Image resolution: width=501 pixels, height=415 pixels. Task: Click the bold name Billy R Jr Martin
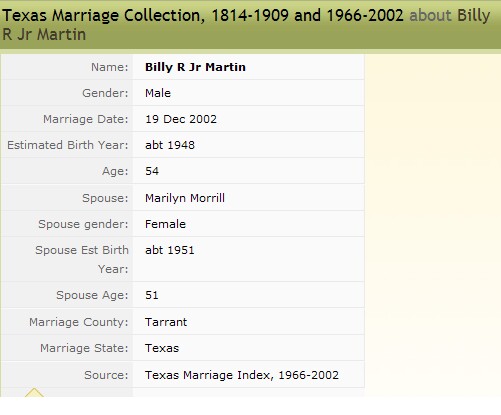(195, 67)
